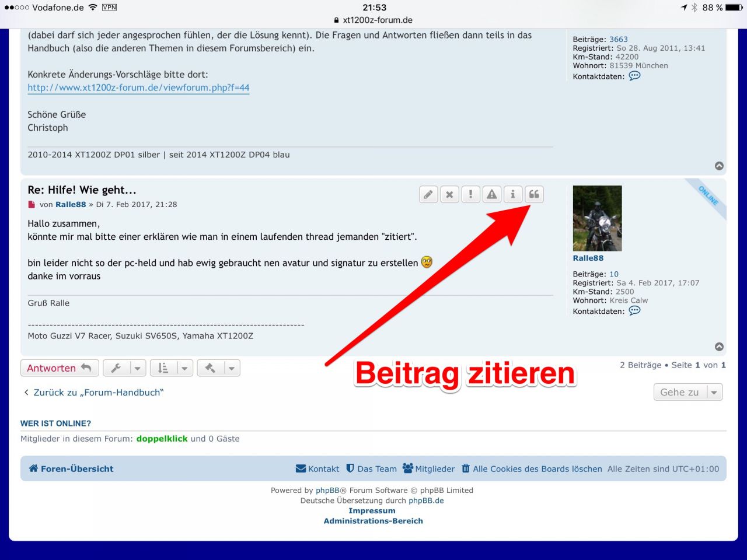Image resolution: width=747 pixels, height=560 pixels.
Task: Click the quote post icon on Ralle88's post
Action: (534, 194)
